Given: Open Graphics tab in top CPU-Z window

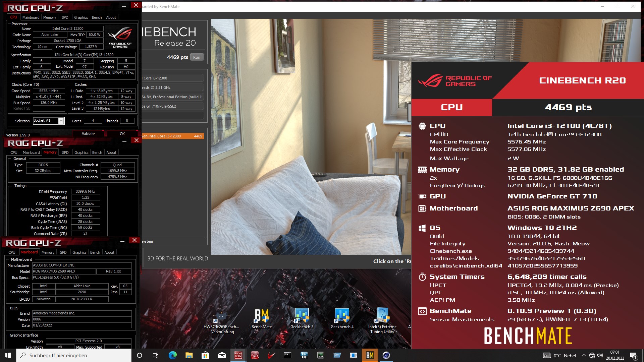Looking at the screenshot, I should pyautogui.click(x=81, y=17).
